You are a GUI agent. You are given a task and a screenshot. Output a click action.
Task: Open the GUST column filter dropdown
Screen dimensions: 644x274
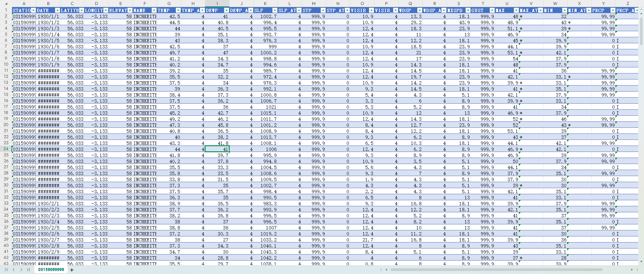click(x=492, y=10)
